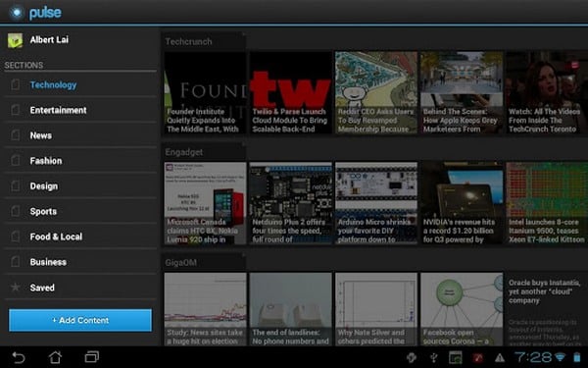Tap the red app notification icon
The height and width of the screenshot is (368, 588).
tap(477, 357)
